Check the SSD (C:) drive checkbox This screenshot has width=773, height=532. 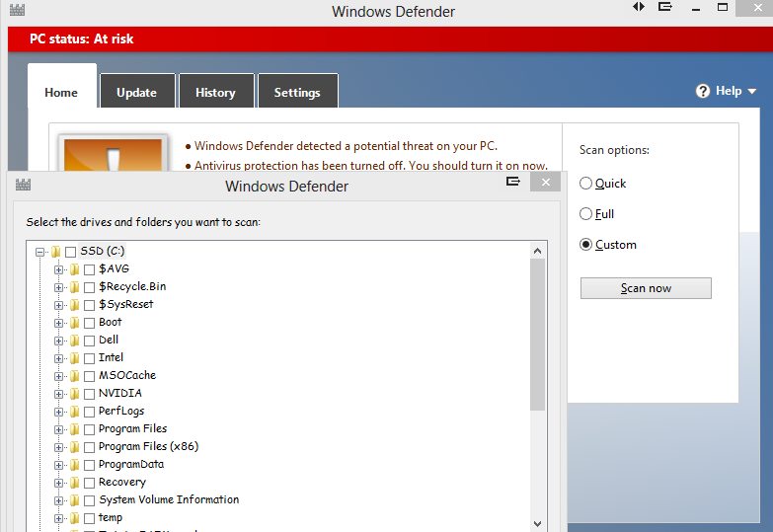pos(70,252)
